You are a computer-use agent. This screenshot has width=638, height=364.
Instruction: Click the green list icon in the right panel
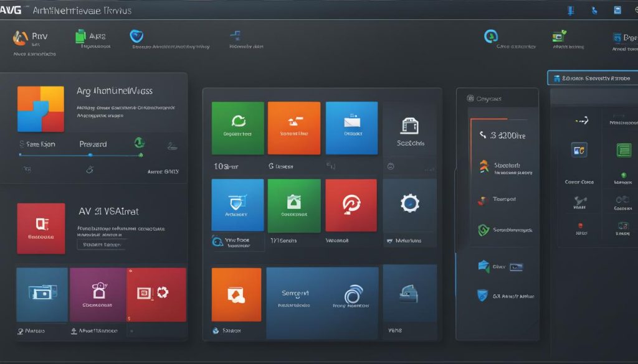[623, 149]
